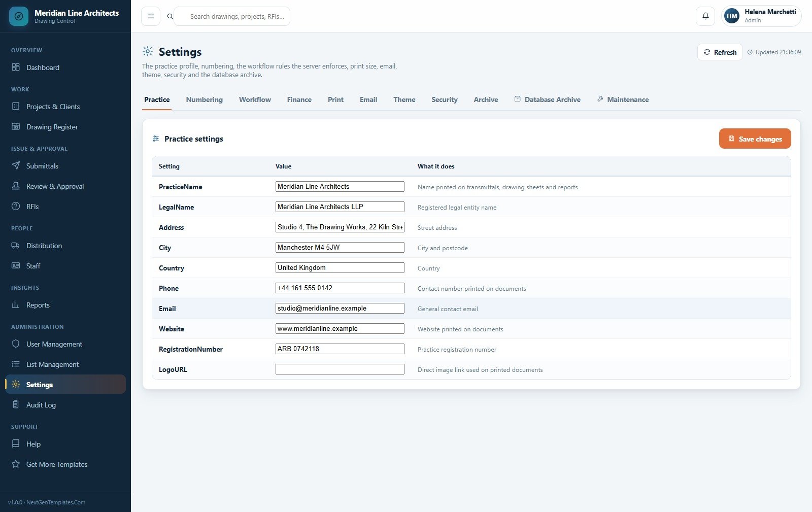Open the Audit Log
812x512 pixels.
[x=65, y=405]
